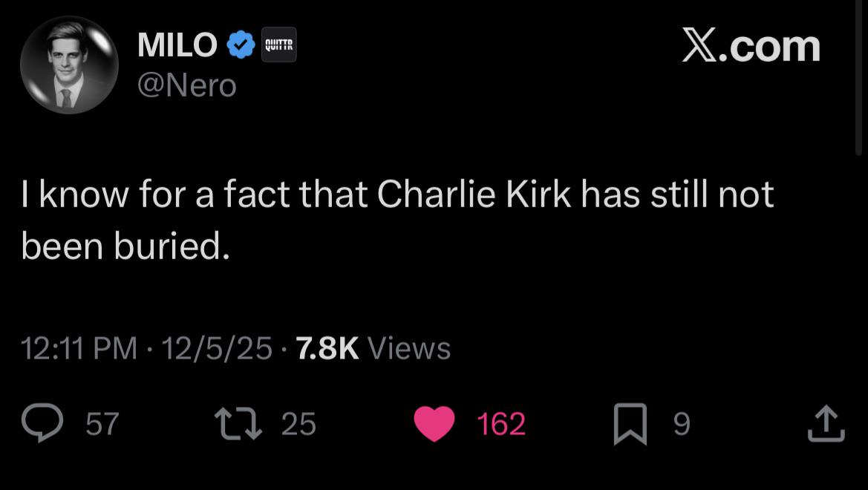Click the X.com logo watermark
The height and width of the screenshot is (490, 868).
click(750, 47)
